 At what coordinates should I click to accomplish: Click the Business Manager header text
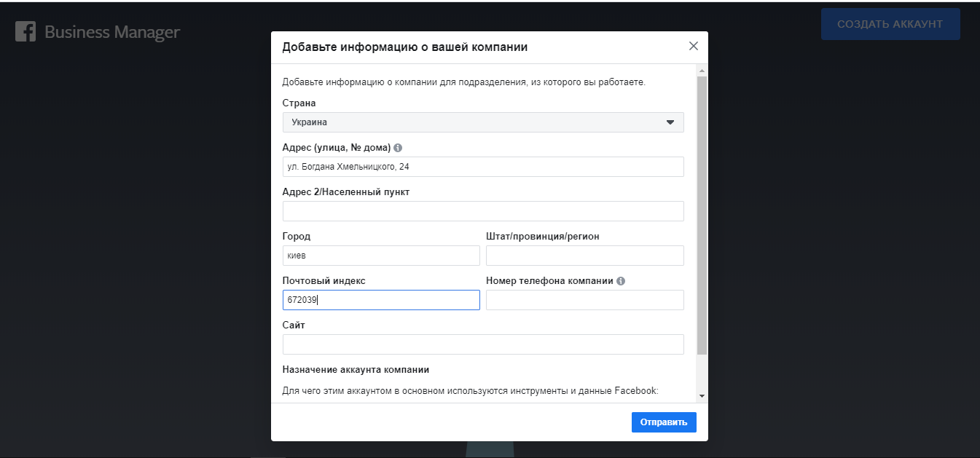click(x=112, y=32)
